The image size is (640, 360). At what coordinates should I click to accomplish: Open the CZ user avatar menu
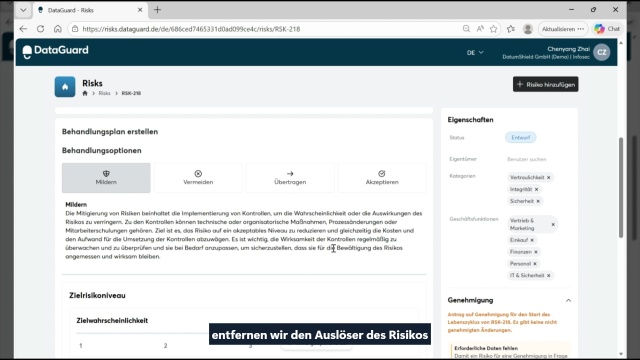(x=602, y=52)
